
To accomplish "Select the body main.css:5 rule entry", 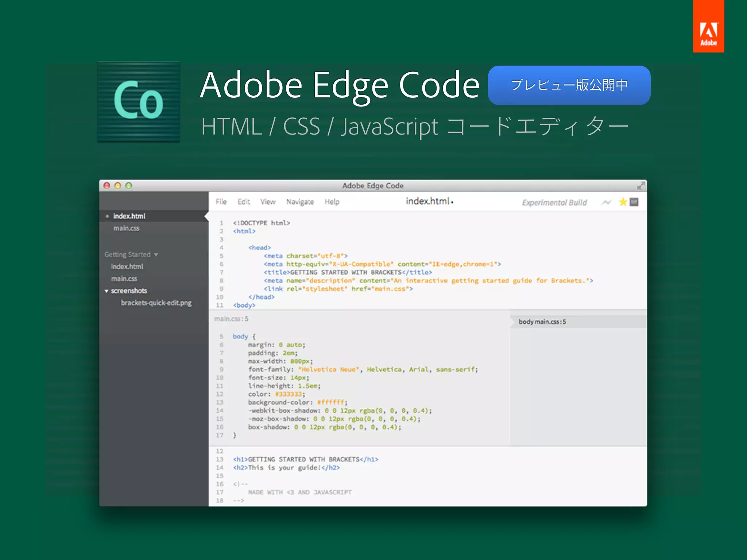I will [x=578, y=322].
